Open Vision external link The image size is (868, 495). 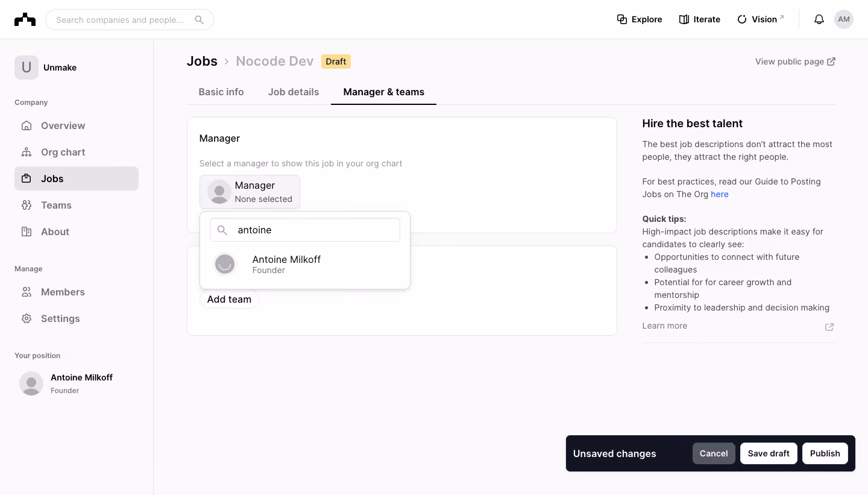click(761, 19)
